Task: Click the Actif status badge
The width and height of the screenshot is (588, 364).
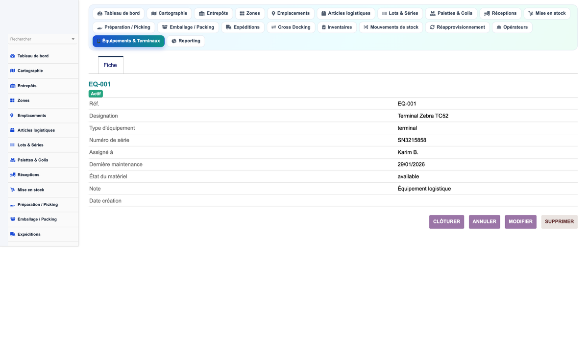Action: point(96,94)
